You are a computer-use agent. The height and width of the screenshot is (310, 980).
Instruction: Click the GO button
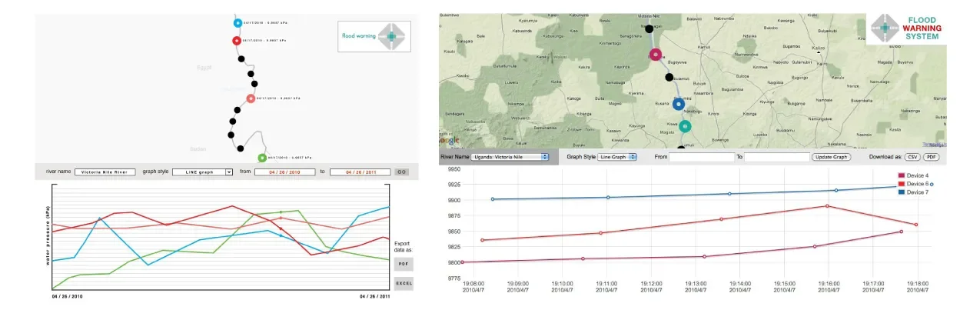(401, 172)
